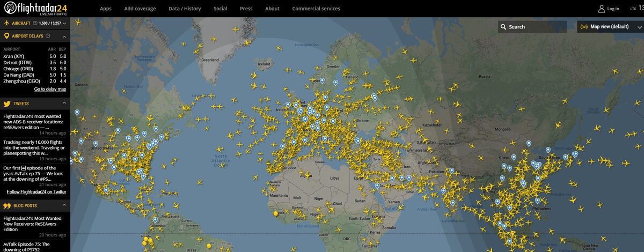Viewport: 644px width, 252px height.
Task: Click the Log in user icon
Action: [x=602, y=9]
